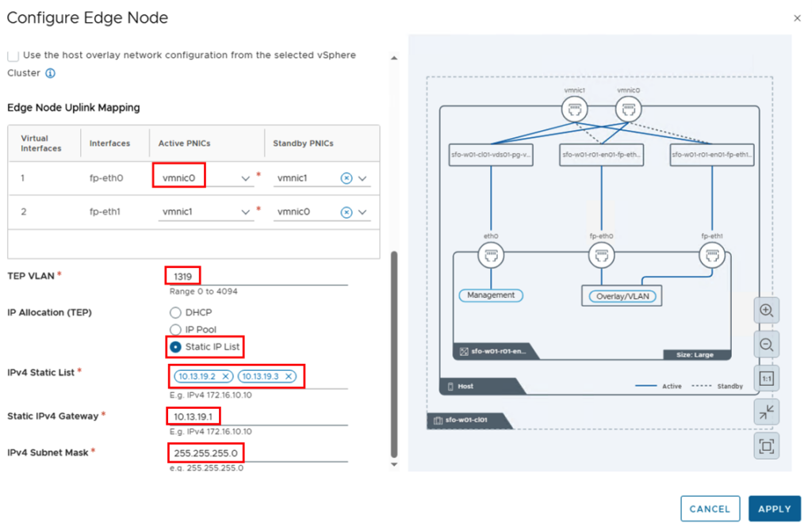Remove 10.13.19.3 from IPv4 static list
Image resolution: width=812 pixels, height=531 pixels.
(x=289, y=376)
